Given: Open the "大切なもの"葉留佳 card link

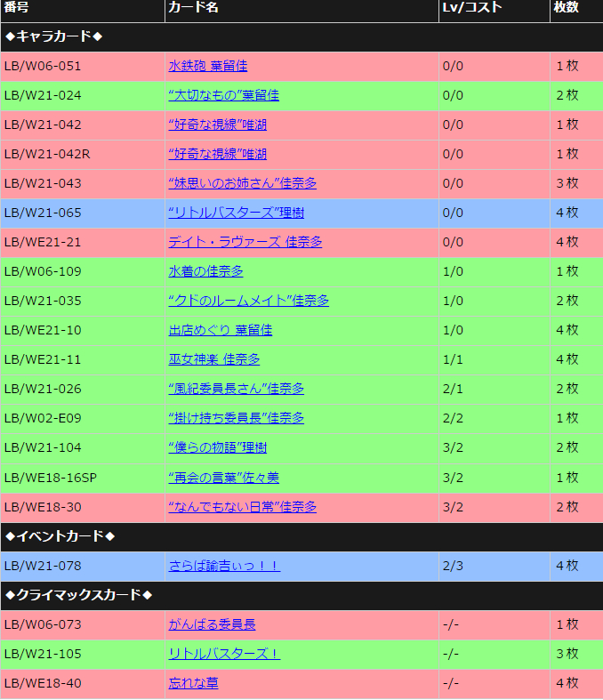Looking at the screenshot, I should tap(223, 95).
